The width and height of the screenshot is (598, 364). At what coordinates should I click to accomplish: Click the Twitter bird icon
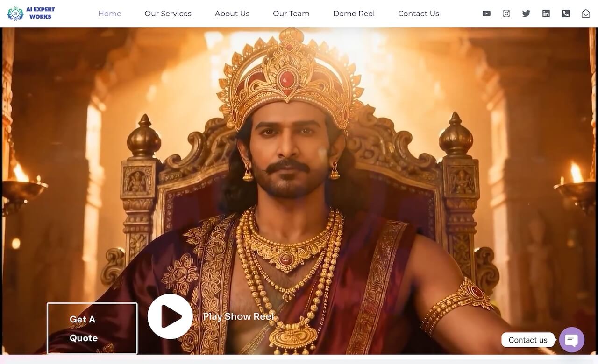click(x=526, y=14)
